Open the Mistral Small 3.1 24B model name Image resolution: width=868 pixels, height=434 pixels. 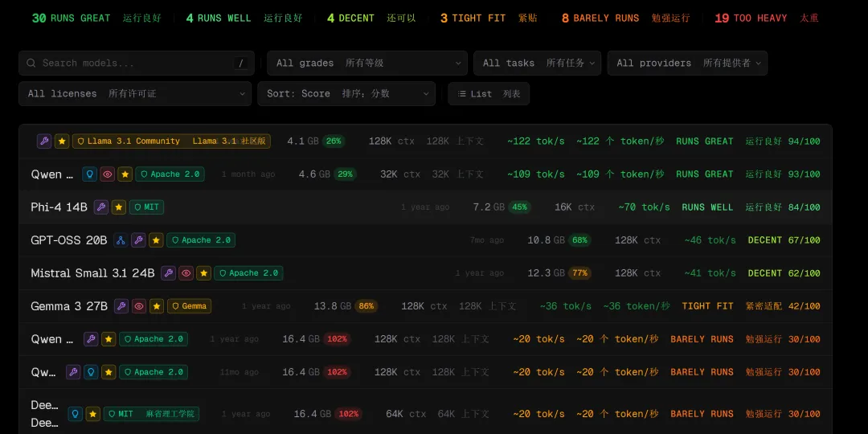93,273
